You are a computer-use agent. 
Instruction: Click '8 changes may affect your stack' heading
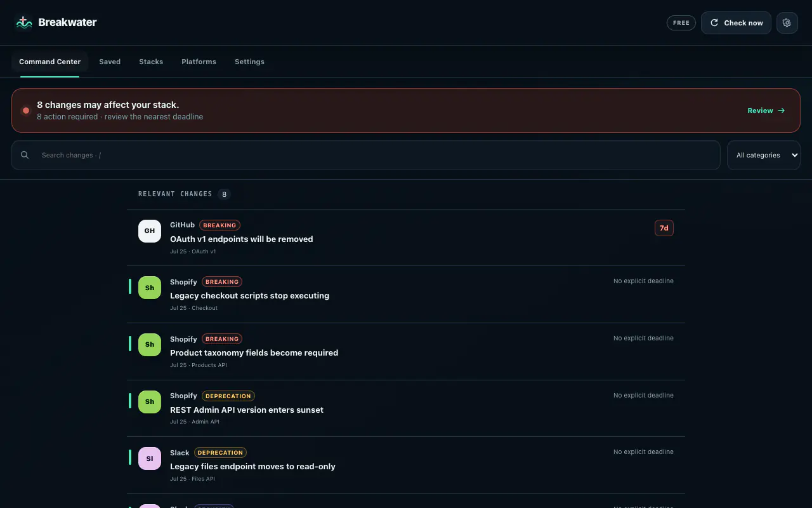click(x=108, y=105)
